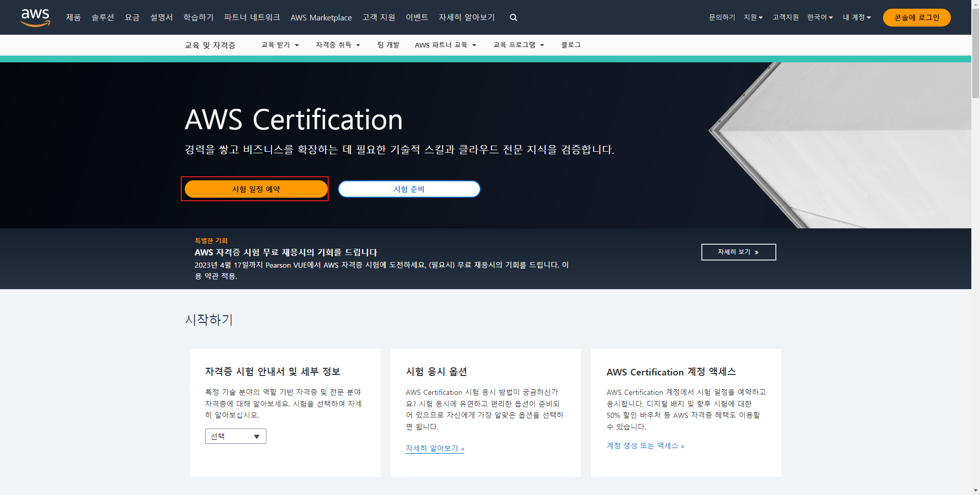This screenshot has width=980, height=495.
Task: Open the 팀 개발 tab
Action: click(388, 45)
